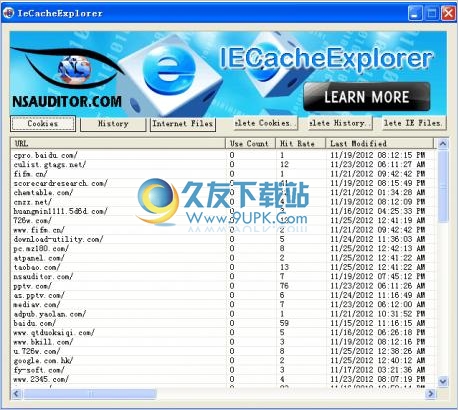The height and width of the screenshot is (410, 458).
Task: Select the adpub.yaolan.com/ row
Action: [x=223, y=314]
